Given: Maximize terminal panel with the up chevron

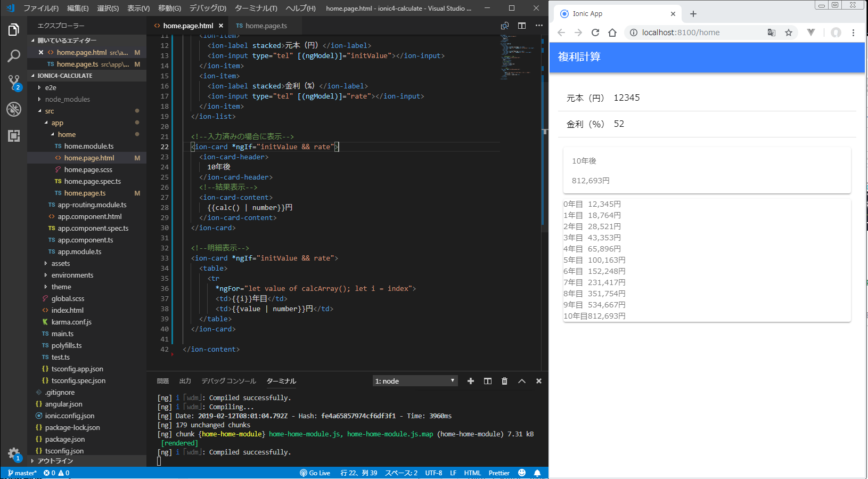Looking at the screenshot, I should click(522, 381).
